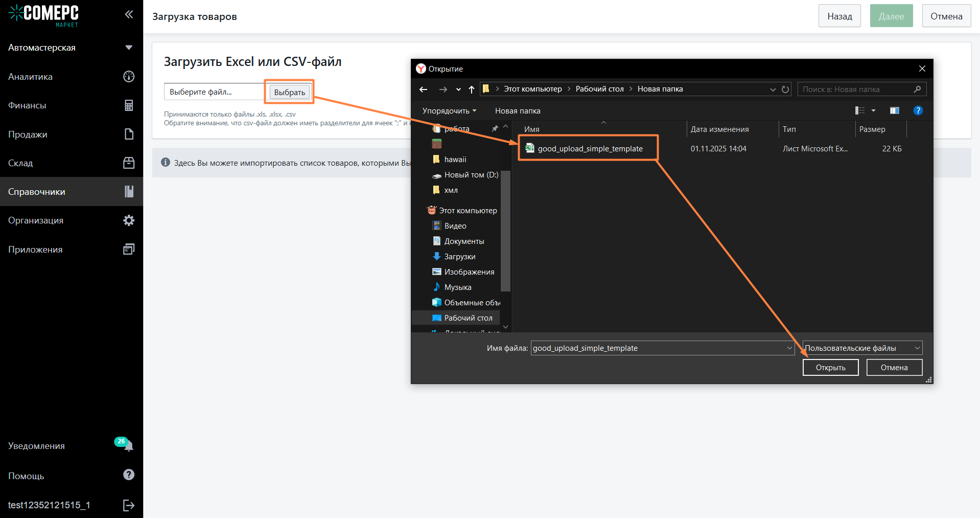Expand the Автомастерская dropdown
Screen dimensions: 980x518
(128, 48)
